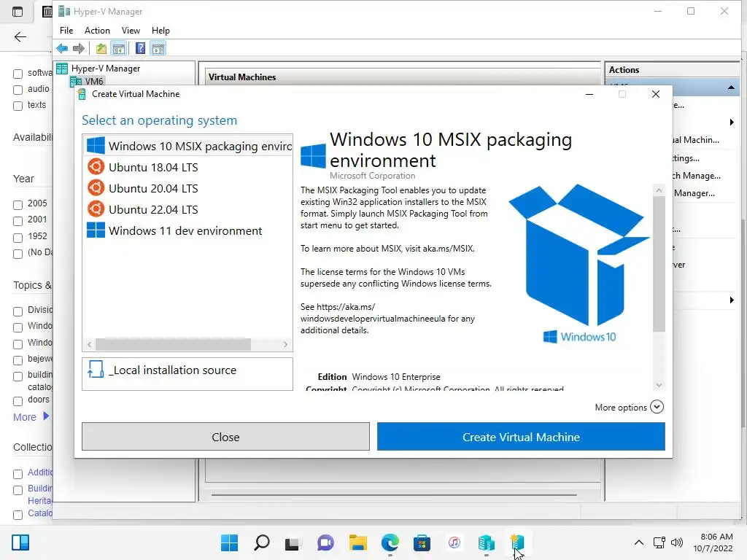Switch to Hyper-V Manager taskbar icon
747x560 pixels.
click(x=487, y=542)
